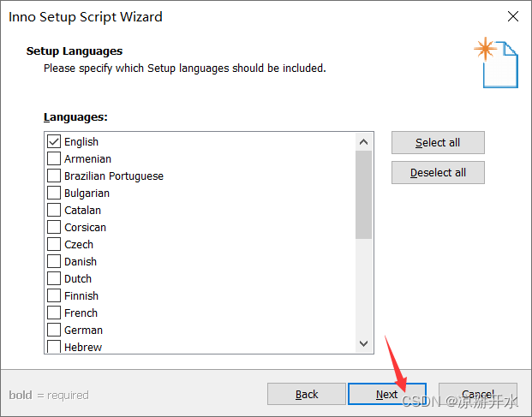Click the Select all button

[438, 143]
